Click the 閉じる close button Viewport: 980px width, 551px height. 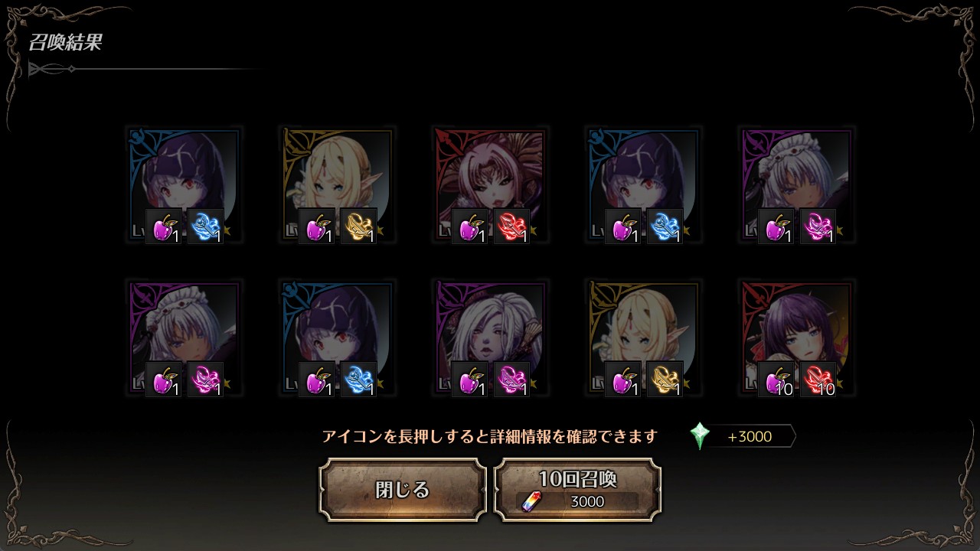pos(403,490)
